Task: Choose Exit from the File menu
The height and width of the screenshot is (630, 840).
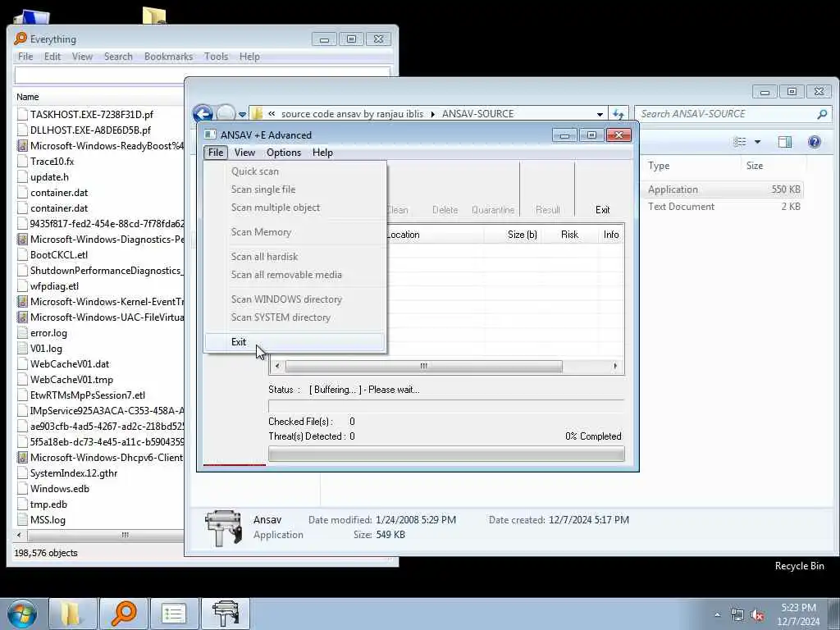Action: tap(294, 342)
